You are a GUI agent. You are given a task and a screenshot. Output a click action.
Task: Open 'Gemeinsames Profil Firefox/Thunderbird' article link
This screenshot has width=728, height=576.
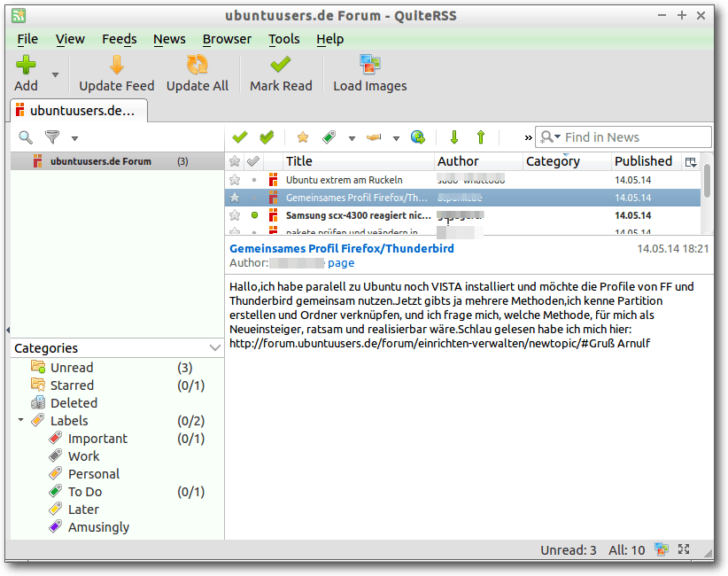click(342, 248)
